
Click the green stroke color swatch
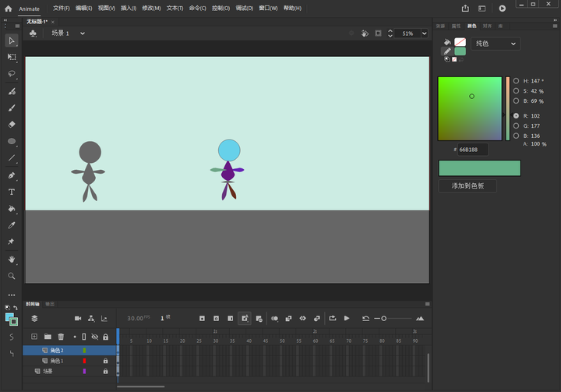click(x=460, y=51)
